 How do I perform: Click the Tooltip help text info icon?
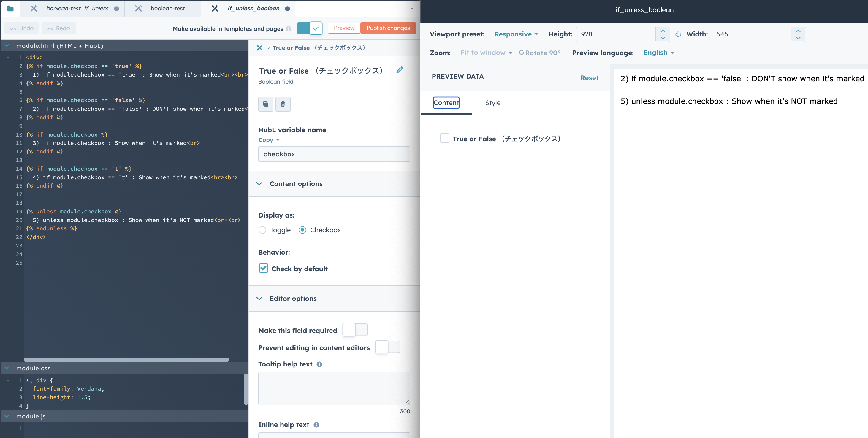click(x=319, y=364)
